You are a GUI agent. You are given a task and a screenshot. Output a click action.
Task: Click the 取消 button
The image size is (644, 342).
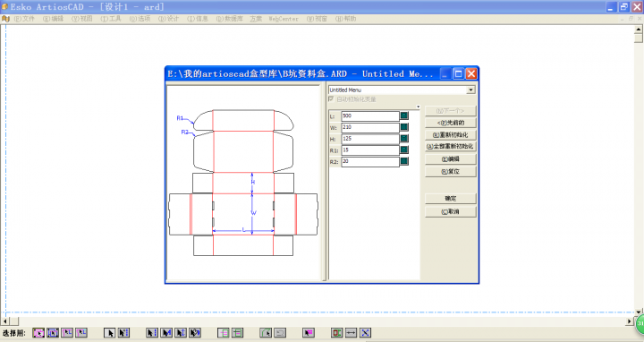point(451,211)
